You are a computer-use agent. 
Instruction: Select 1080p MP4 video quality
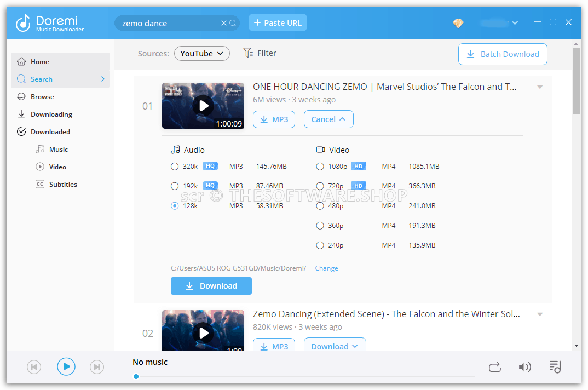(x=320, y=167)
